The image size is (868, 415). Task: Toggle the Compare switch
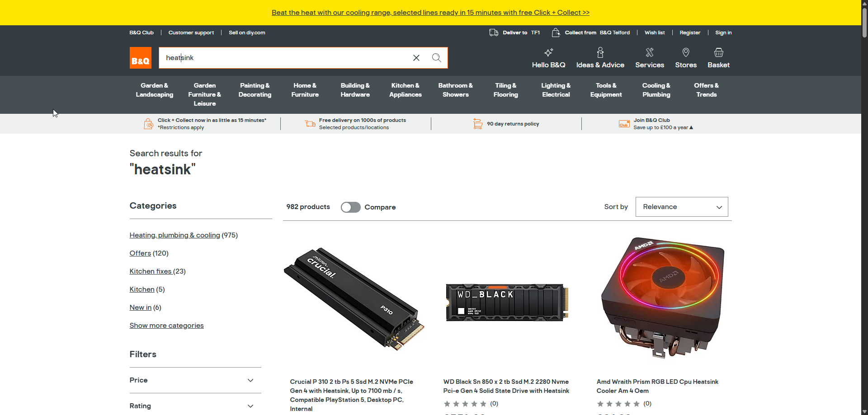tap(351, 207)
